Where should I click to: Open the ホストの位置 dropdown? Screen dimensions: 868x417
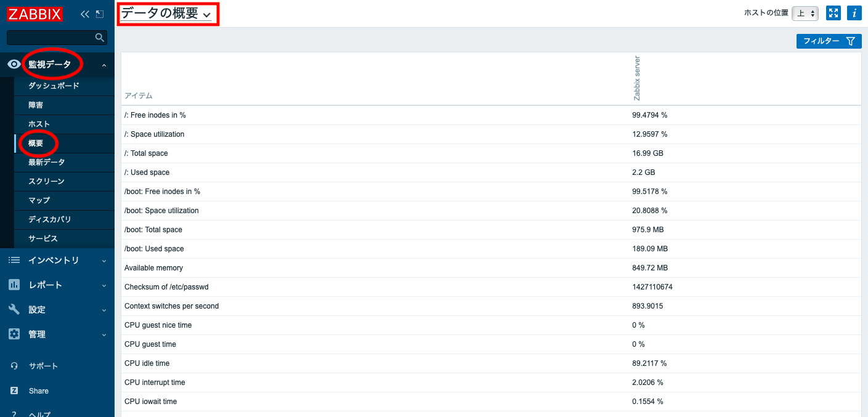pyautogui.click(x=805, y=13)
